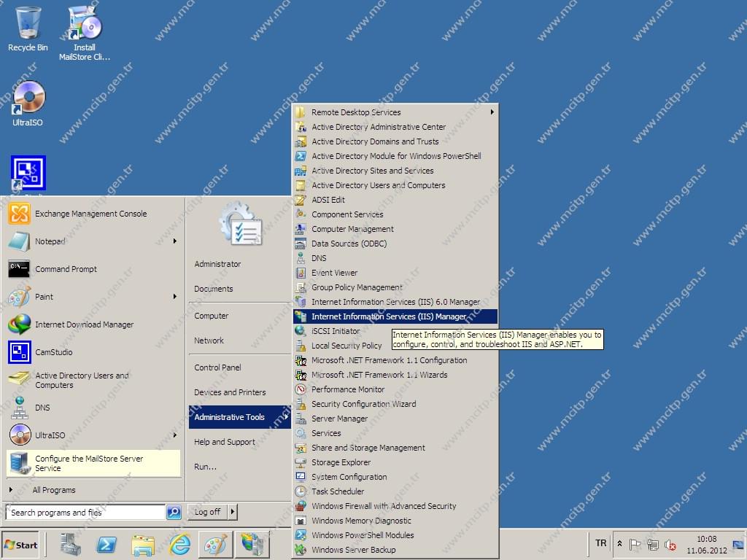Click Exchange Management Console icon
The width and height of the screenshot is (747, 560).
[x=20, y=214]
